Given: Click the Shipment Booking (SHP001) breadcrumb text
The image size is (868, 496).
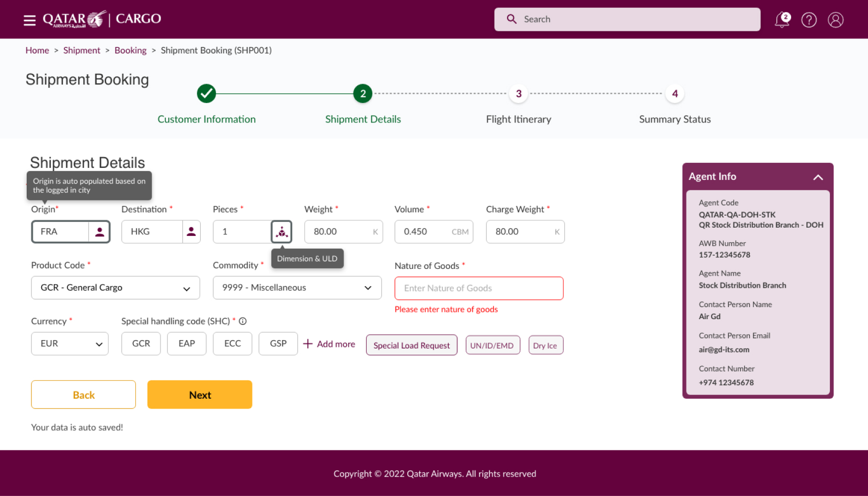Looking at the screenshot, I should click(216, 50).
